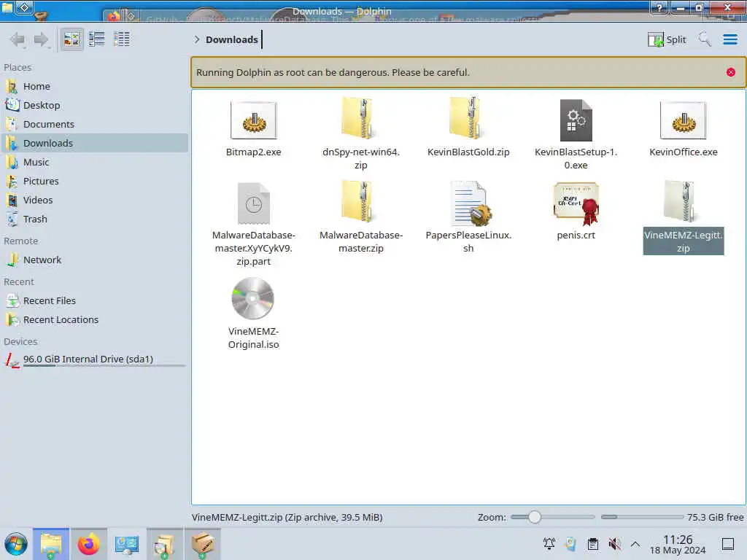This screenshot has width=747, height=560.
Task: Open Pictures in Places
Action: (x=96, y=182)
